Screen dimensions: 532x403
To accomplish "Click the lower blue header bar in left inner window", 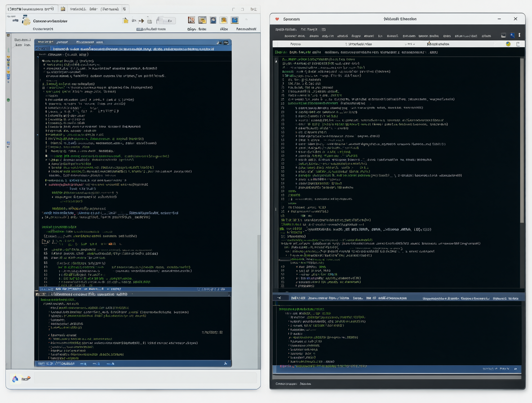I will click(133, 289).
